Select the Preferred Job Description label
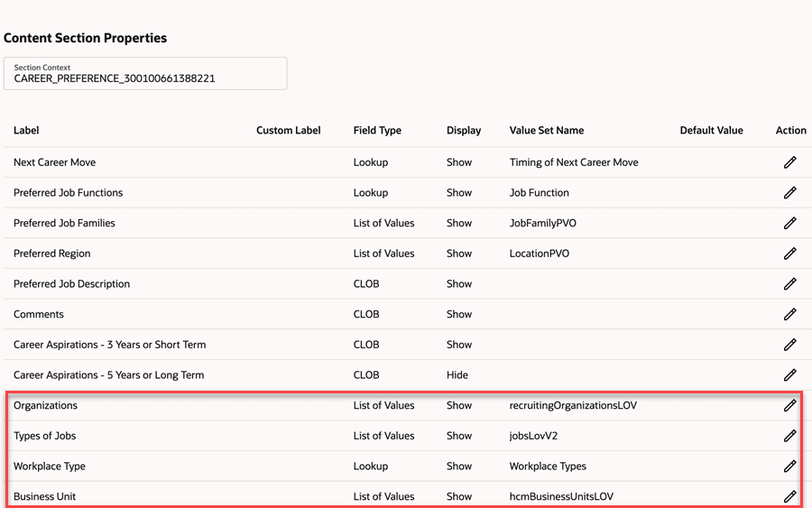The width and height of the screenshot is (812, 508). (x=71, y=283)
